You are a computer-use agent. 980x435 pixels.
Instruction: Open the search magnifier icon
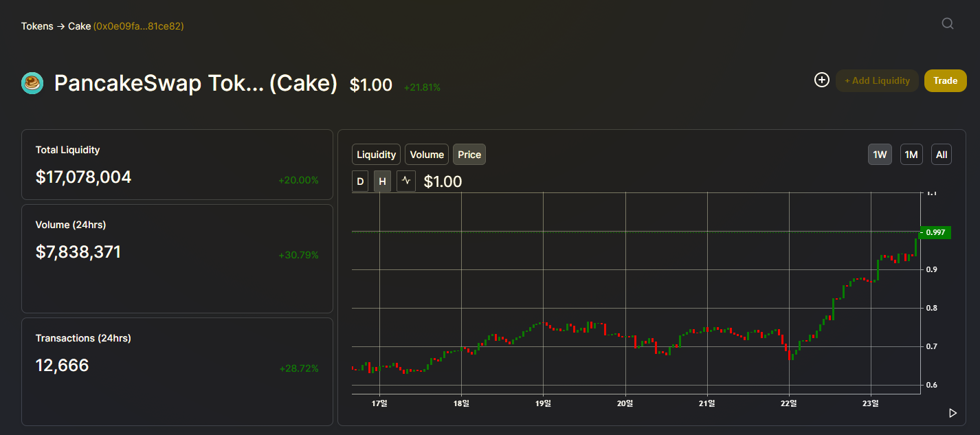coord(947,24)
